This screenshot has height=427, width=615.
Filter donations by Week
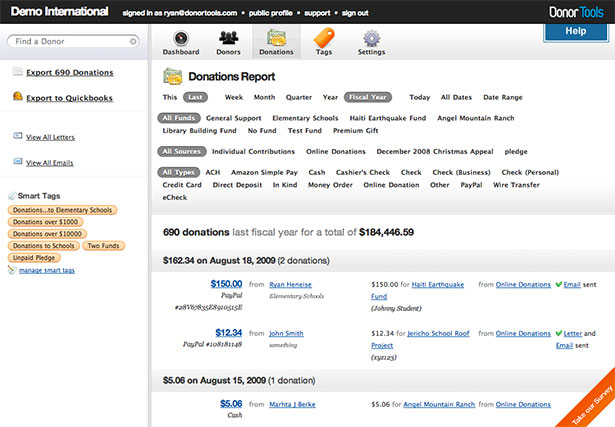(x=234, y=97)
